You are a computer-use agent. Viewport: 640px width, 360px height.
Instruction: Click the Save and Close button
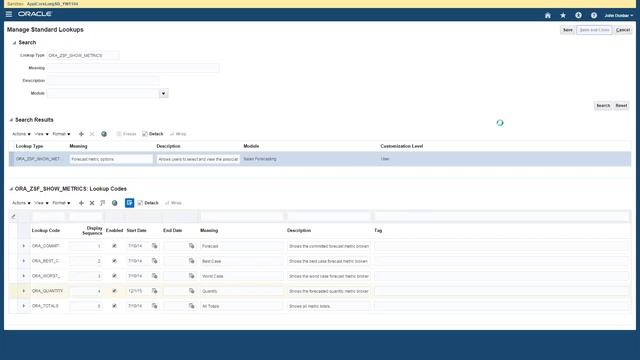pyautogui.click(x=594, y=30)
